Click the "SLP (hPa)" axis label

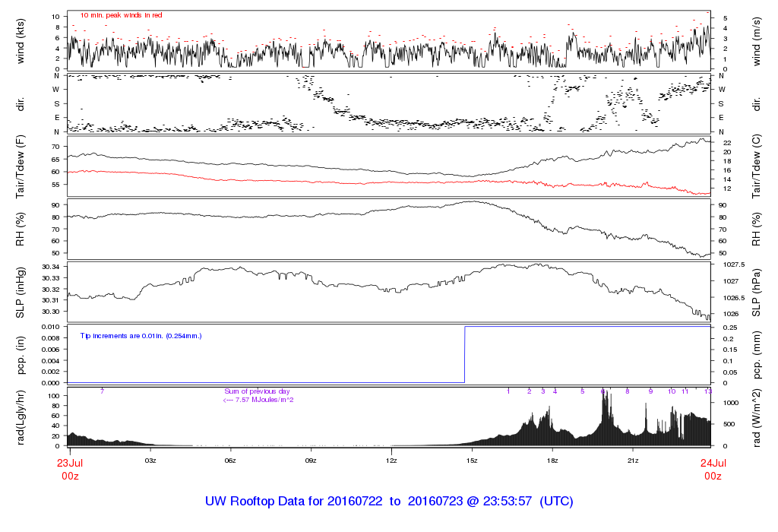tap(756, 293)
